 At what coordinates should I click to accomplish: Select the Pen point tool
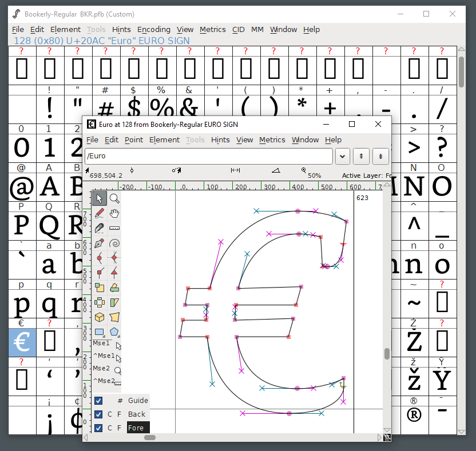pyautogui.click(x=100, y=243)
